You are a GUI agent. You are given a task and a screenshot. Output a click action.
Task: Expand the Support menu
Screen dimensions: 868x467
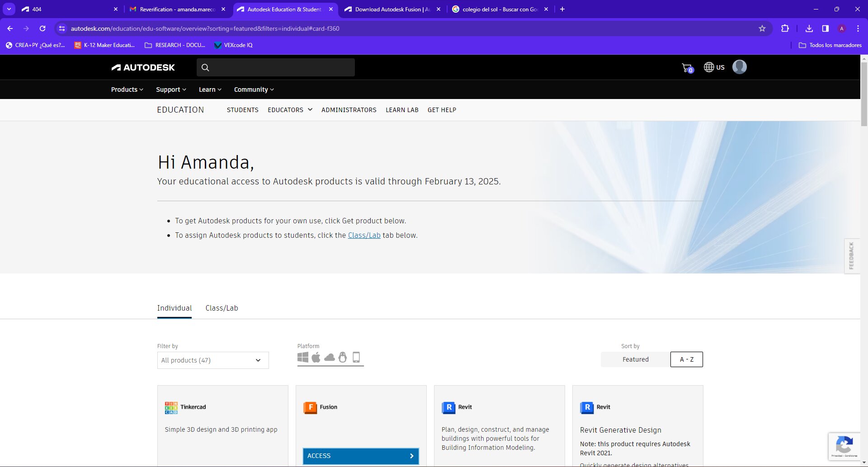[171, 90]
